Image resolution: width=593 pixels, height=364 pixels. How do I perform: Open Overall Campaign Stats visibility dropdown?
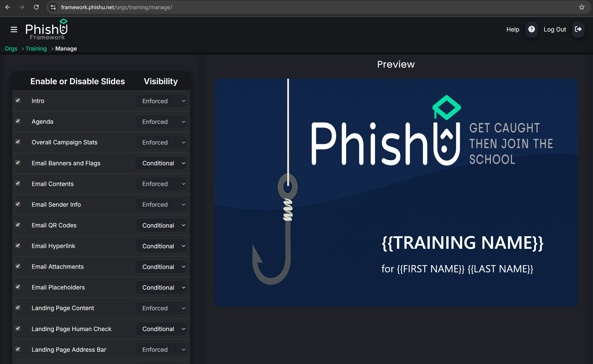(161, 142)
